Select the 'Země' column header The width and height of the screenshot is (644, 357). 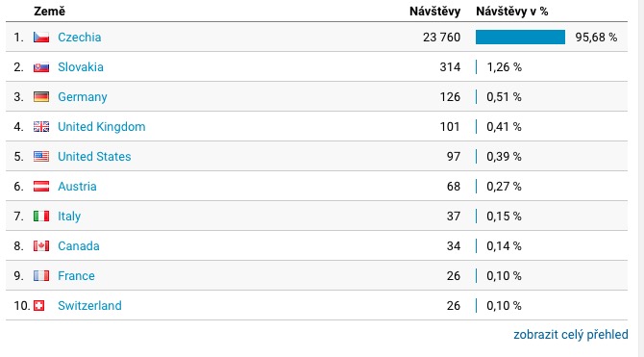(49, 12)
